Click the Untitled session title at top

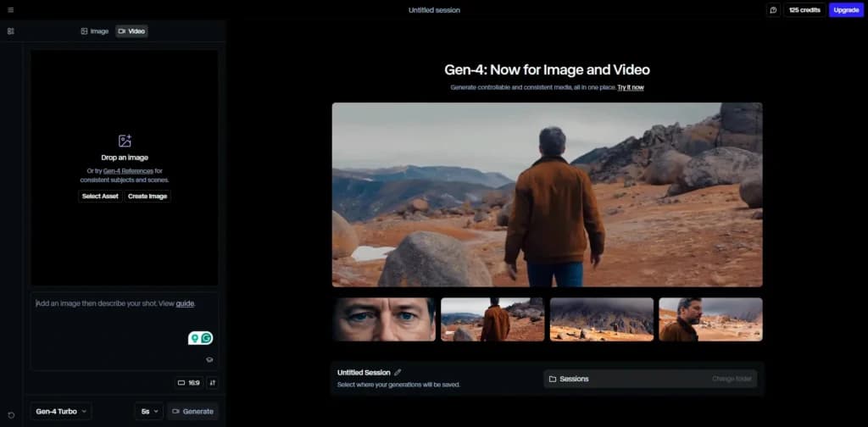pos(434,10)
